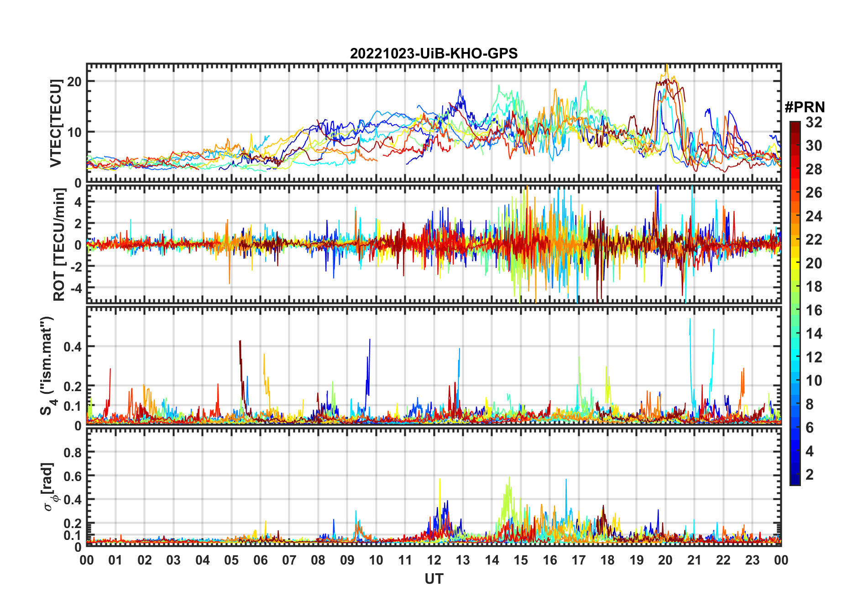The image size is (868, 607).
Task: Click the ROT [TECU/min] y-axis label
Action: click(59, 245)
